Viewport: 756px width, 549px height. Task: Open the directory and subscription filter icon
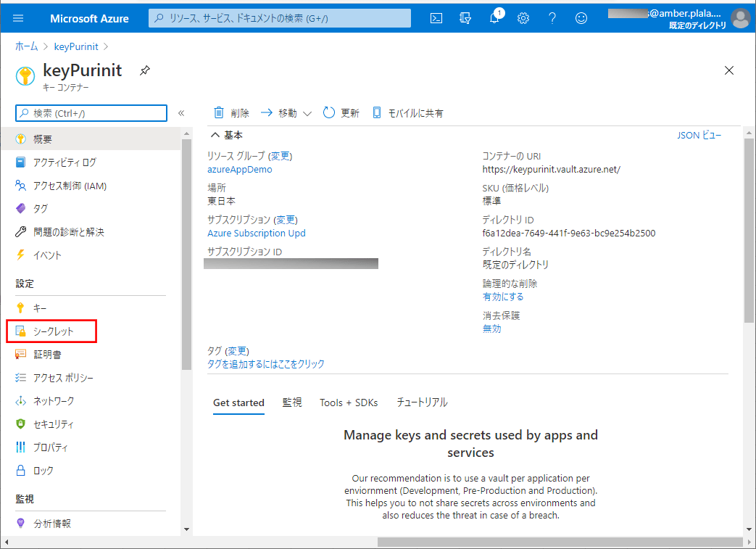pos(465,18)
